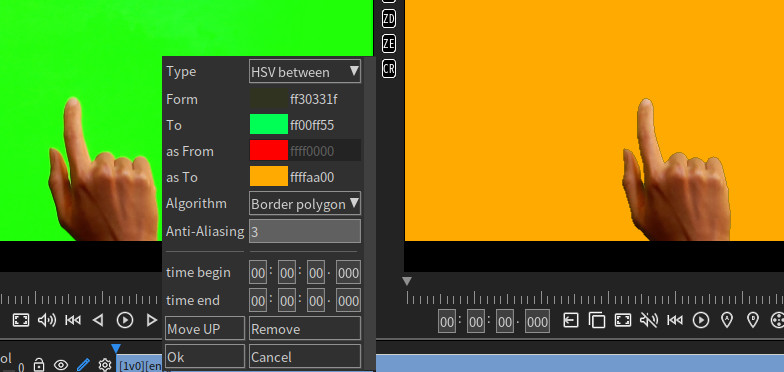Open the Type dropdown showing HSV between
Viewport: 784px width, 372px height.
(x=305, y=72)
